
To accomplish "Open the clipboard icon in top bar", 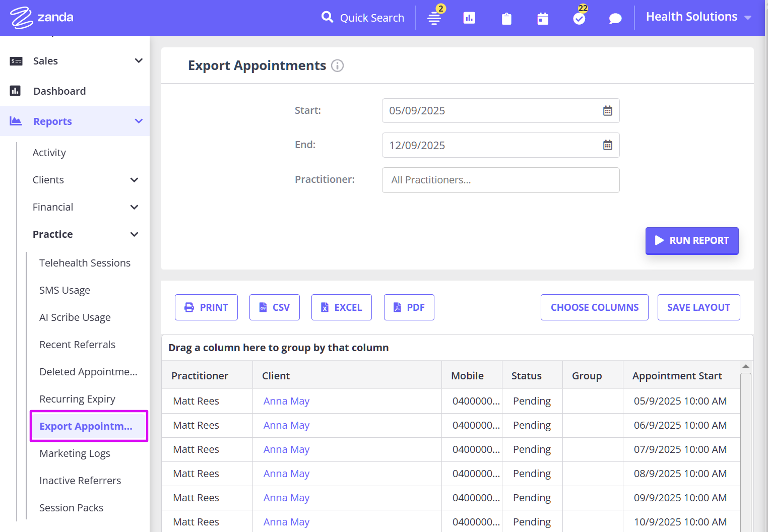I will coord(506,19).
